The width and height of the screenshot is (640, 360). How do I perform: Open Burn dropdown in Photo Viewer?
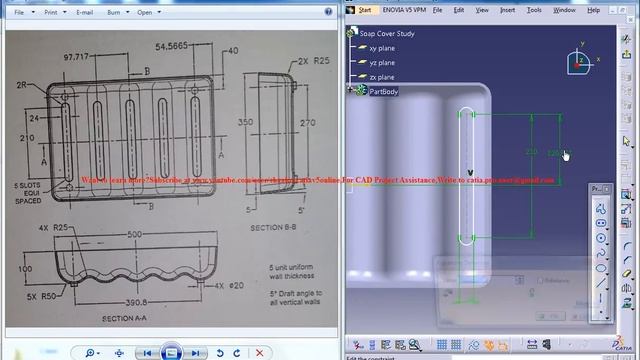[118, 12]
